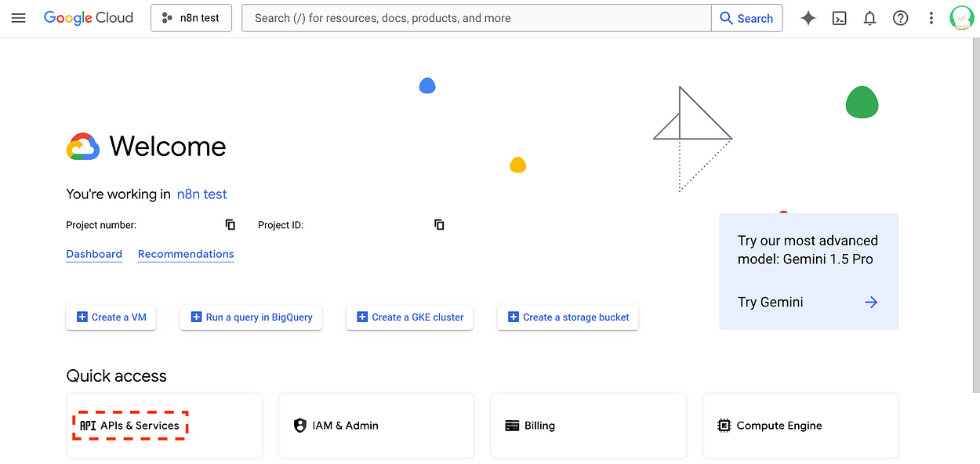The height and width of the screenshot is (464, 980).
Task: Click the API icon on APIs card
Action: tap(88, 426)
